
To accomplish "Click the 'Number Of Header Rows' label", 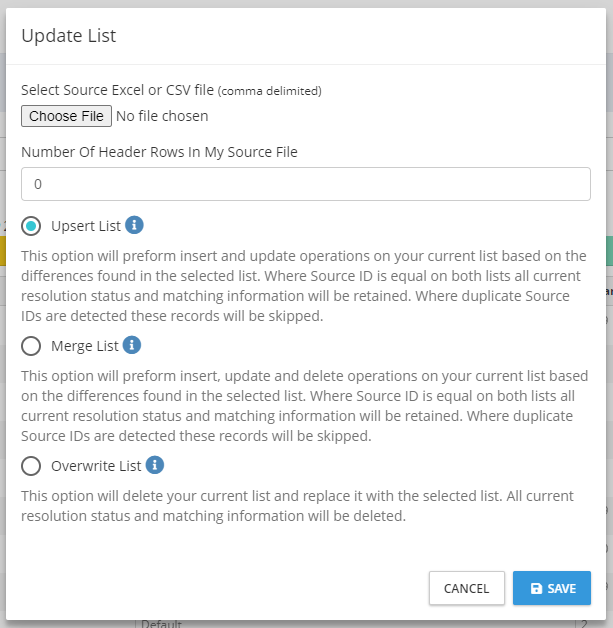I will point(159,152).
